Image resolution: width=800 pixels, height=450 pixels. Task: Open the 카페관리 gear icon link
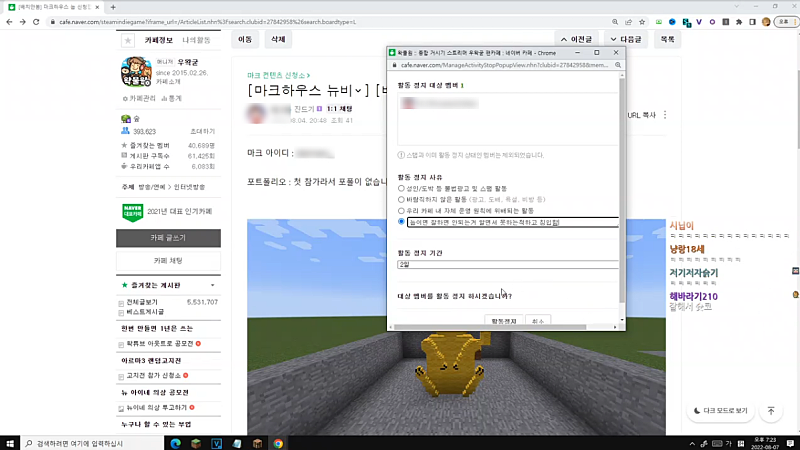coord(139,98)
